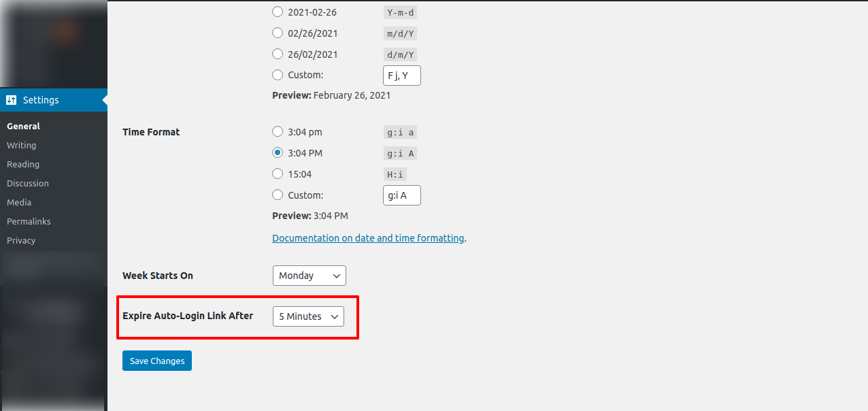Viewport: 868px width, 411px height.
Task: Open the Discussion settings page
Action: (x=28, y=183)
